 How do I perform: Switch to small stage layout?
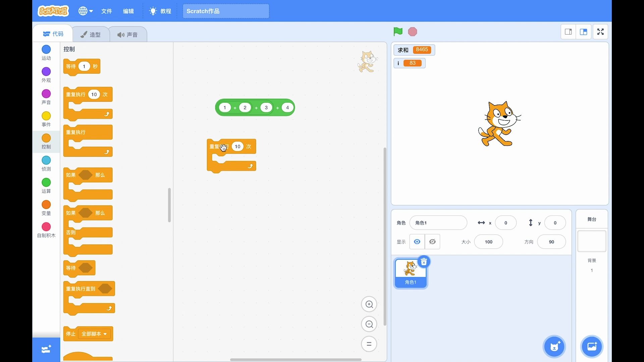tap(568, 32)
